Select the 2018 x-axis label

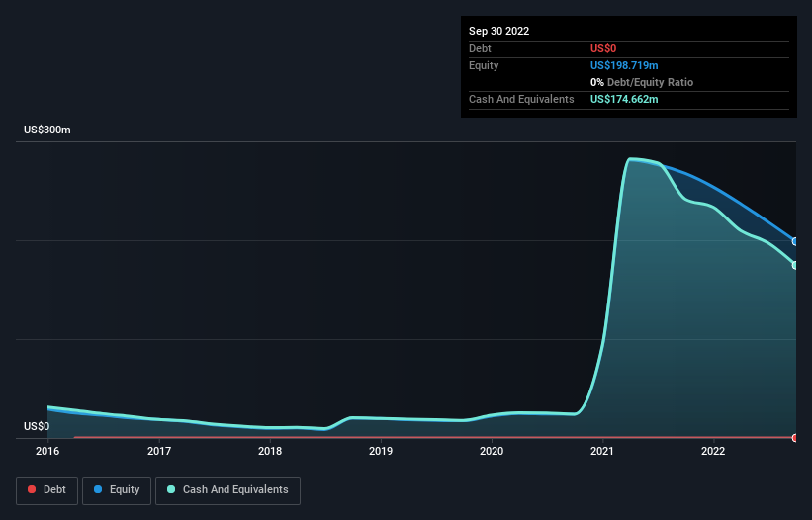point(270,451)
